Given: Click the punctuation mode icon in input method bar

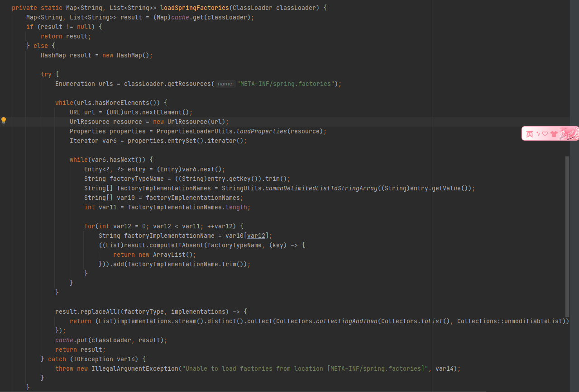Looking at the screenshot, I should point(538,134).
